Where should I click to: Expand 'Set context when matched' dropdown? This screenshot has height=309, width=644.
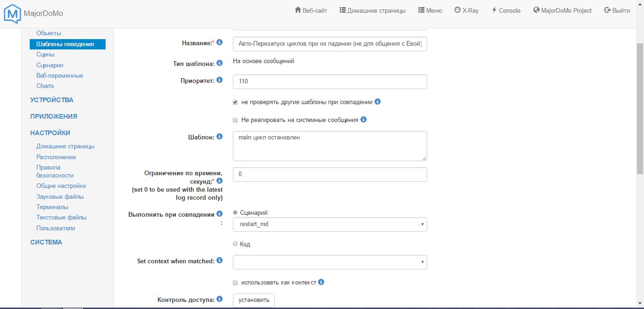tap(330, 262)
